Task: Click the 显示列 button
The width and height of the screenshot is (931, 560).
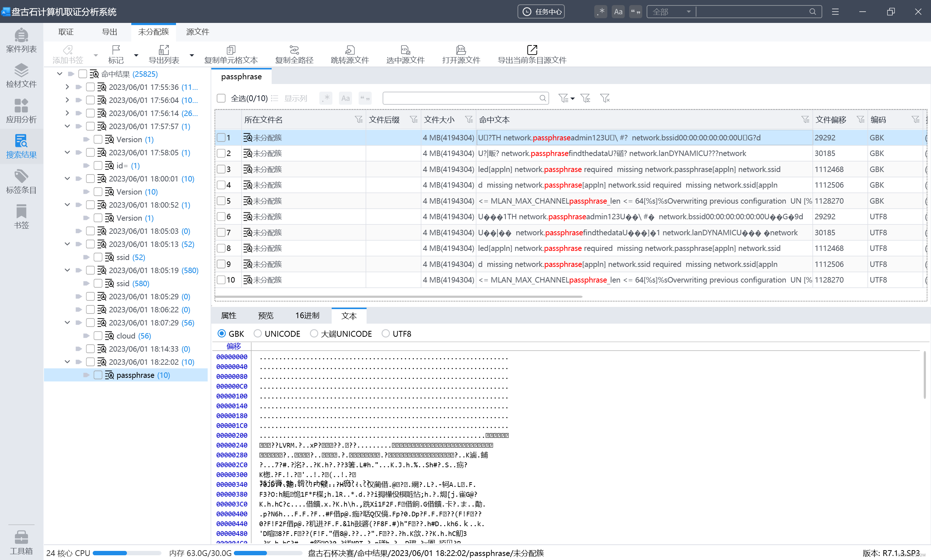Action: [289, 98]
